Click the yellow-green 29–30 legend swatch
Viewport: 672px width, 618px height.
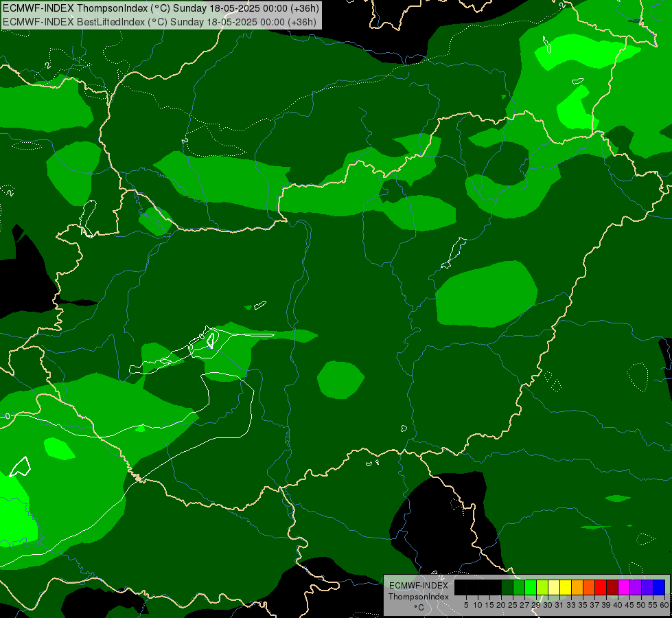click(542, 587)
